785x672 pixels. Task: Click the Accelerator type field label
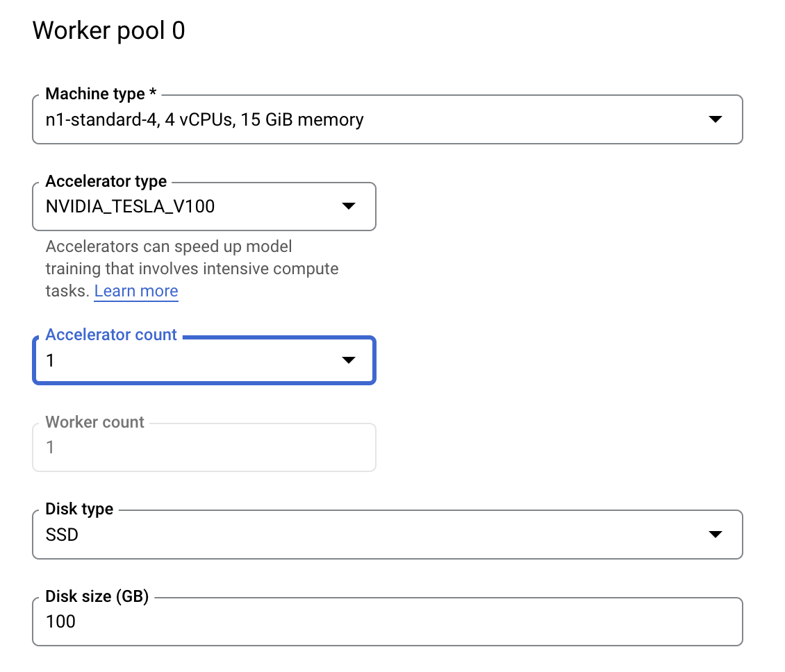(106, 181)
